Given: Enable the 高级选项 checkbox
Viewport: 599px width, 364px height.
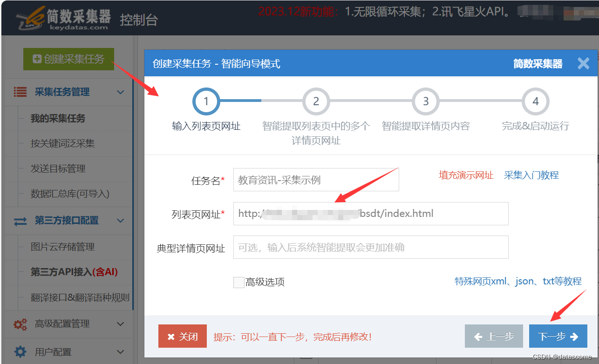Looking at the screenshot, I should pos(238,281).
